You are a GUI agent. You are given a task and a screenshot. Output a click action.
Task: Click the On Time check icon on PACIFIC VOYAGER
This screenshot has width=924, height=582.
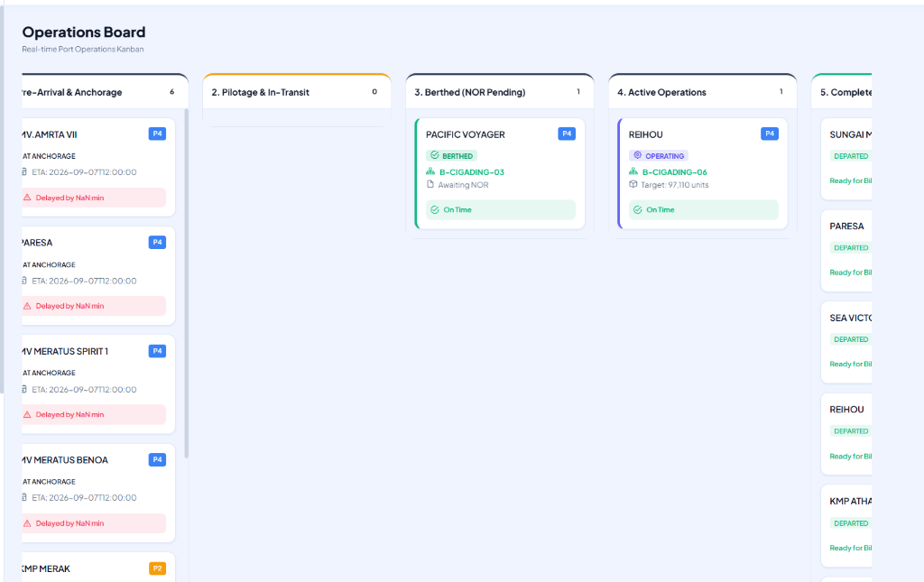(x=435, y=209)
